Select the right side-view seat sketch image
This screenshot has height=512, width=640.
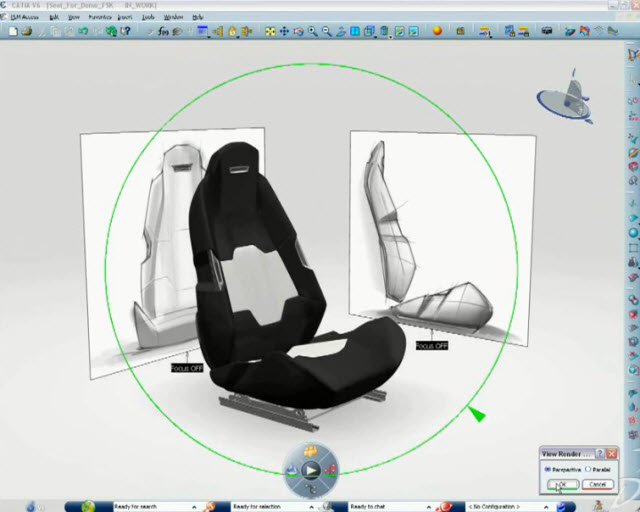(x=443, y=237)
